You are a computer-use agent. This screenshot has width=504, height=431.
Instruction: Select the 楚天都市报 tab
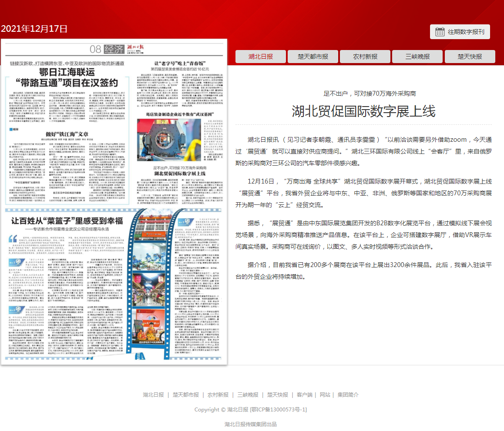pos(313,57)
